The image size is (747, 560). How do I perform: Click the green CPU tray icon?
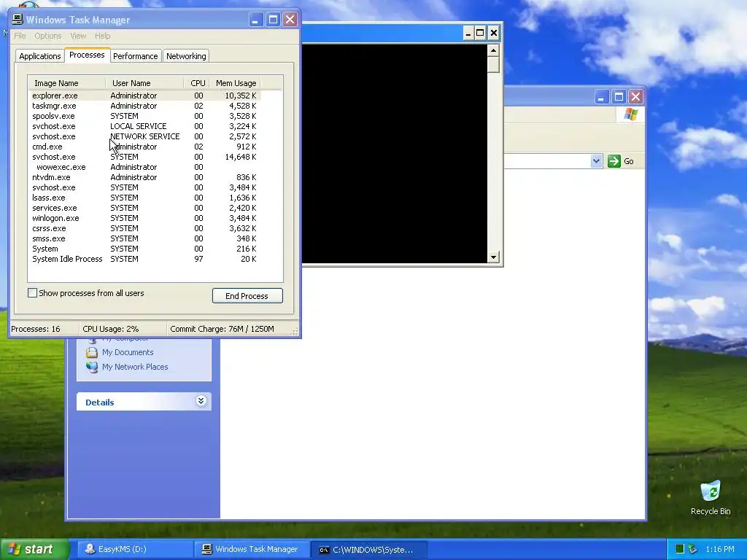point(680,549)
